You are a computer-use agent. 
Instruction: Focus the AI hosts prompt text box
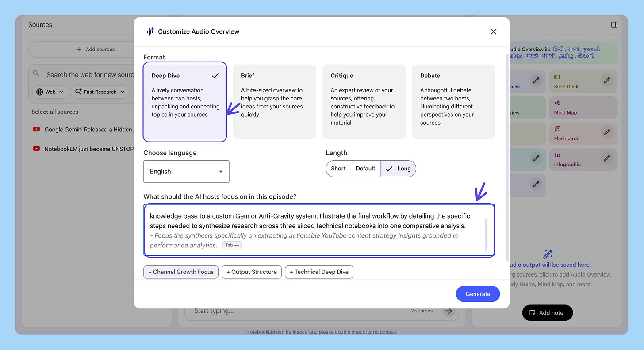coord(319,230)
